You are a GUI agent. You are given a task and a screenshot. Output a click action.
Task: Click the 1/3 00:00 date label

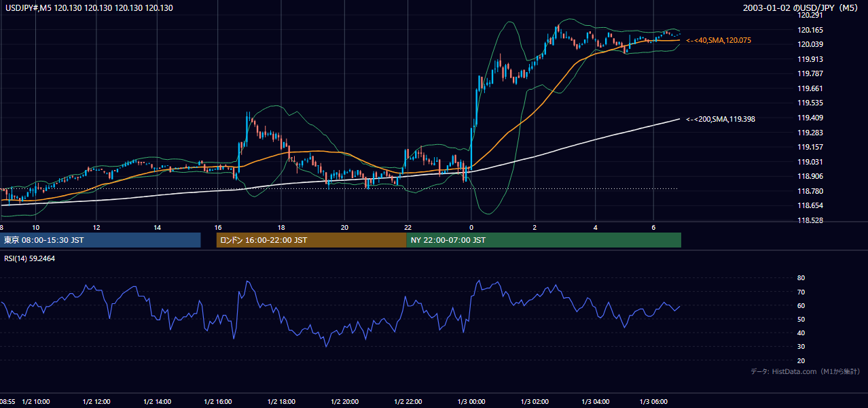(x=471, y=401)
